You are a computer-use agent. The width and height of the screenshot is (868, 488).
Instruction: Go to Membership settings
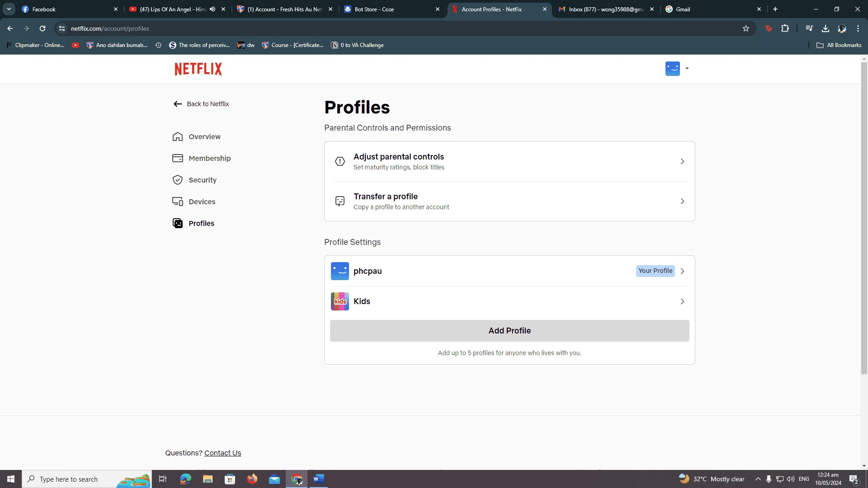tap(202, 158)
